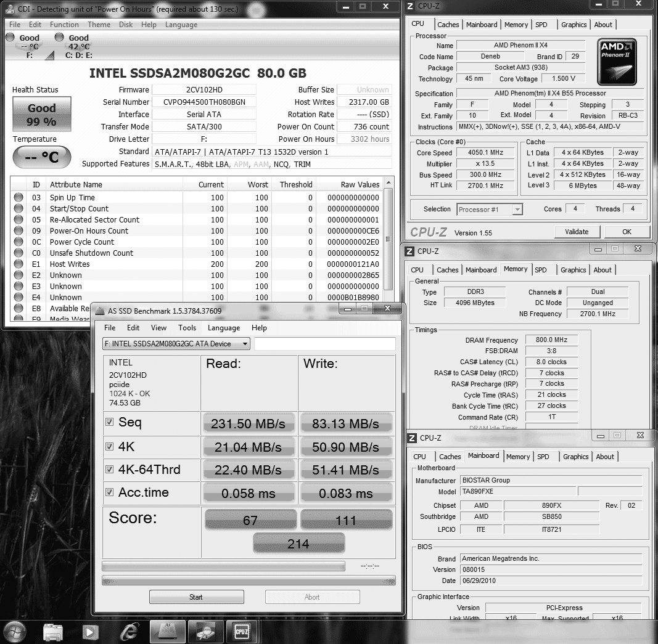The width and height of the screenshot is (658, 644).
Task: Open the Disk menu in CrystalDiskInfo
Action: coord(126,24)
